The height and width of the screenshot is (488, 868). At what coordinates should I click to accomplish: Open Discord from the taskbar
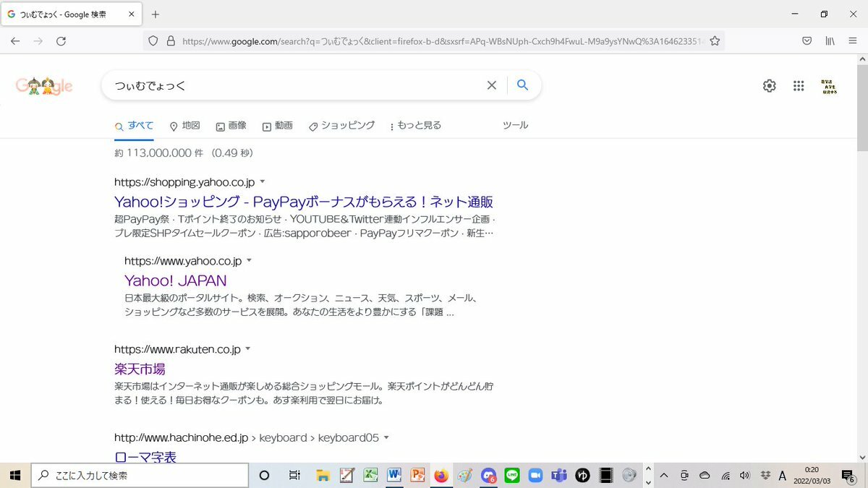[488, 475]
